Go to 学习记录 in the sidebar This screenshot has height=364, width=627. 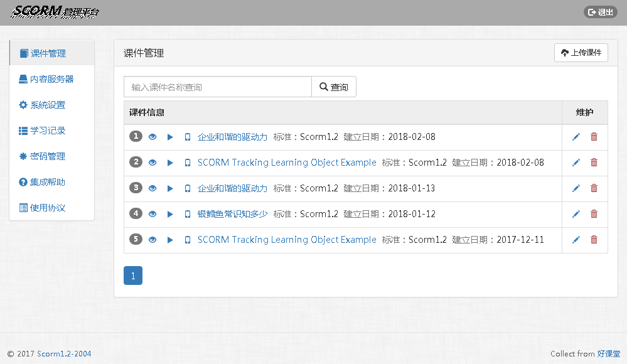point(48,131)
